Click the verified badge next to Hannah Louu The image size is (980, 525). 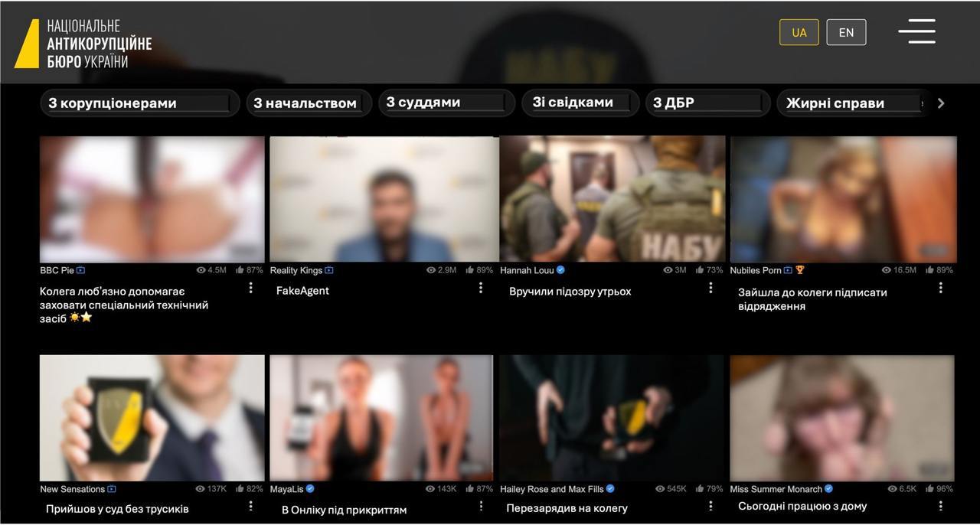pos(561,270)
